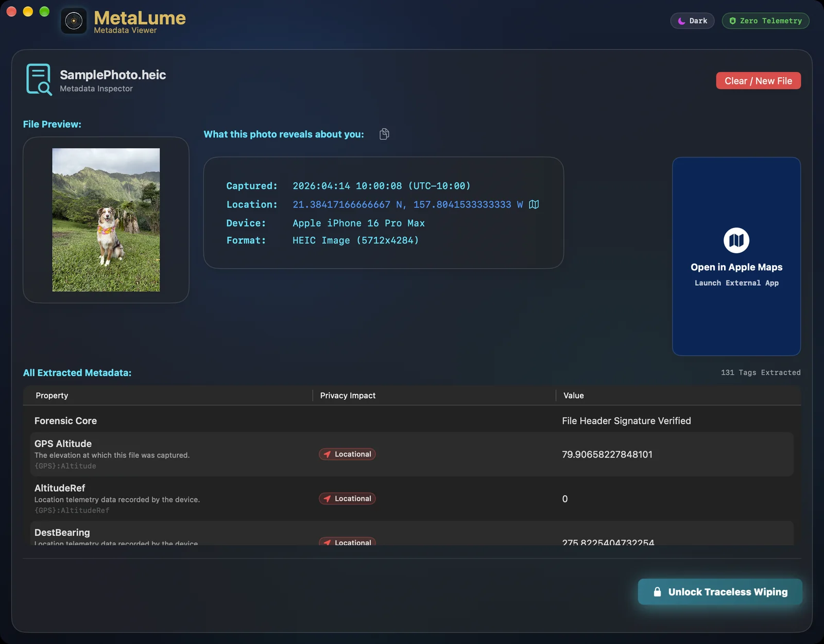The height and width of the screenshot is (644, 824).
Task: Click the Captured timestamp value
Action: pyautogui.click(x=382, y=186)
